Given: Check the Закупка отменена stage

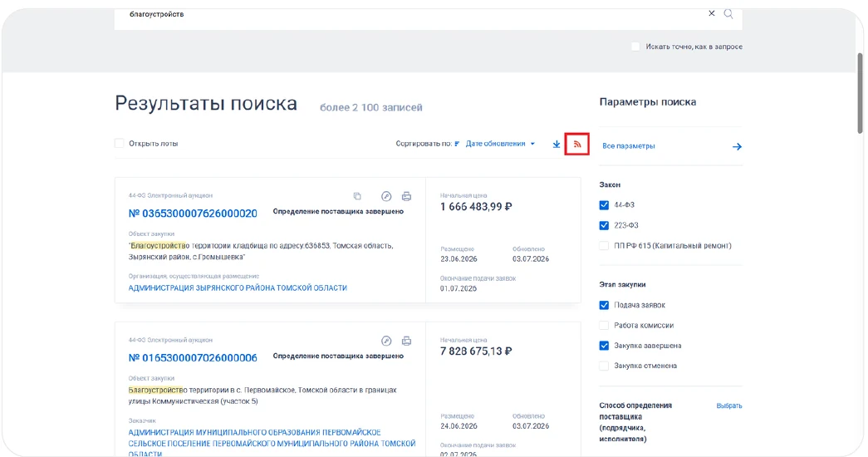Looking at the screenshot, I should pyautogui.click(x=604, y=366).
